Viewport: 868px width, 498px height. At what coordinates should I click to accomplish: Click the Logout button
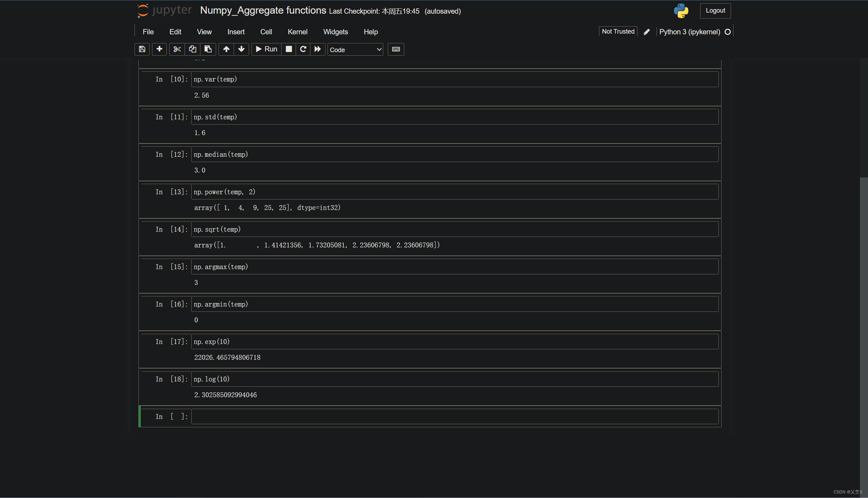click(x=715, y=11)
